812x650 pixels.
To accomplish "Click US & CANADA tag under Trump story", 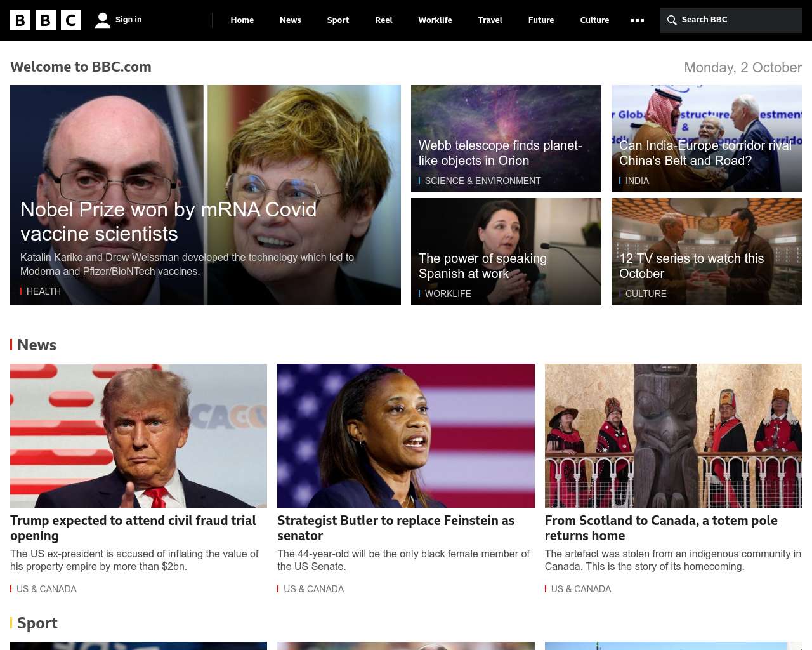I will pos(46,589).
